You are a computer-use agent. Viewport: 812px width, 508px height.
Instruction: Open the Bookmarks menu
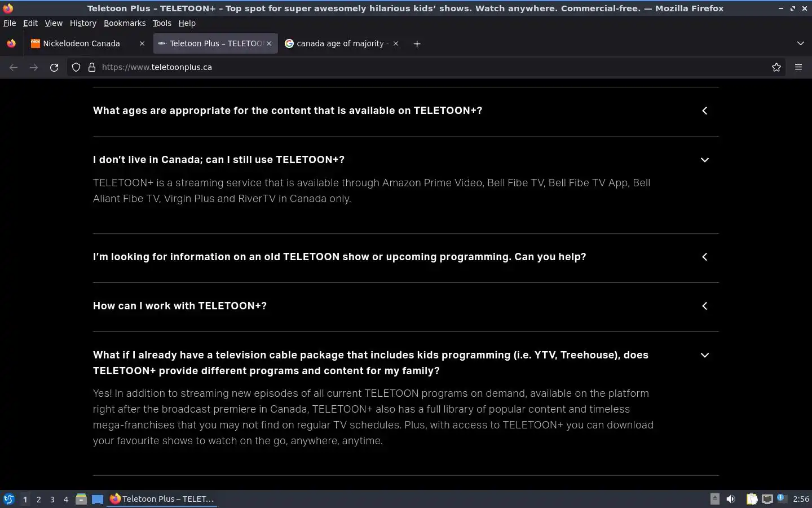(125, 23)
